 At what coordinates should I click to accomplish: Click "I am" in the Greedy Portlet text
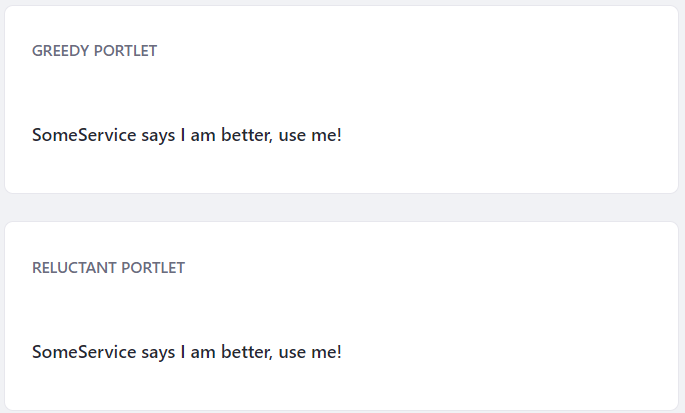coord(198,135)
